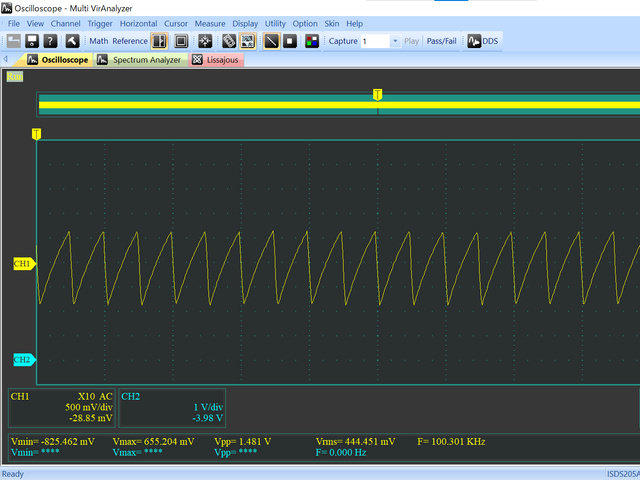
Task: Click the auto-set crosshair icon
Action: tap(205, 41)
